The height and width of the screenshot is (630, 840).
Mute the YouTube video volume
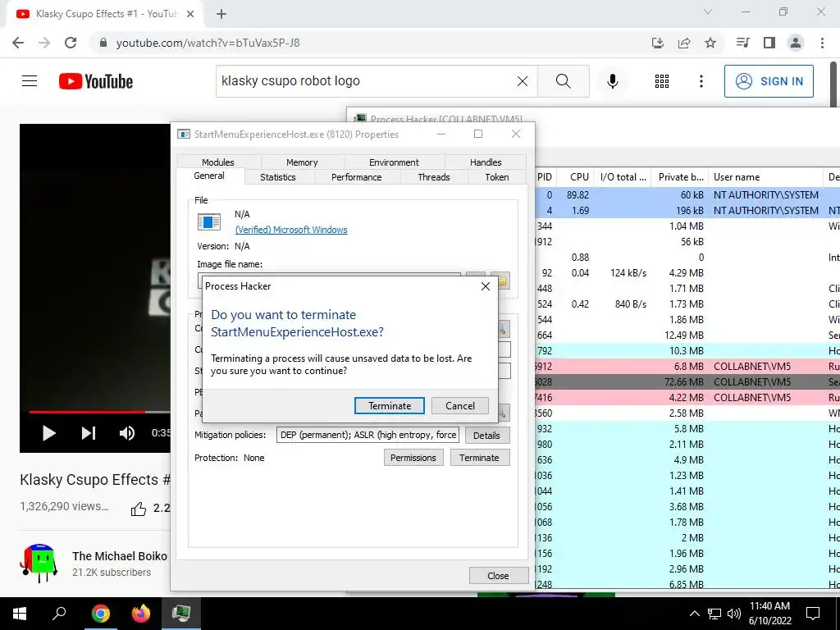pos(127,433)
